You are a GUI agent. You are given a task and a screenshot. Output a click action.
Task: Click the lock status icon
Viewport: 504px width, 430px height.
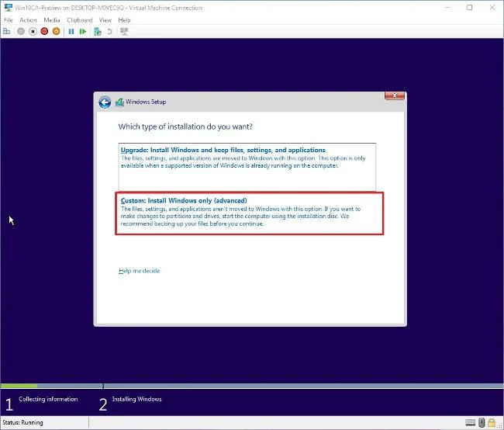(492, 422)
